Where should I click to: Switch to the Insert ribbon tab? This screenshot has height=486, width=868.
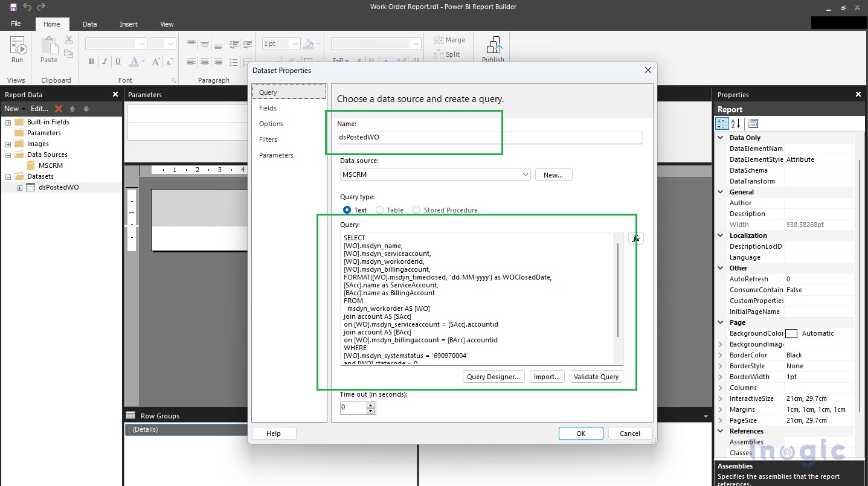point(128,24)
